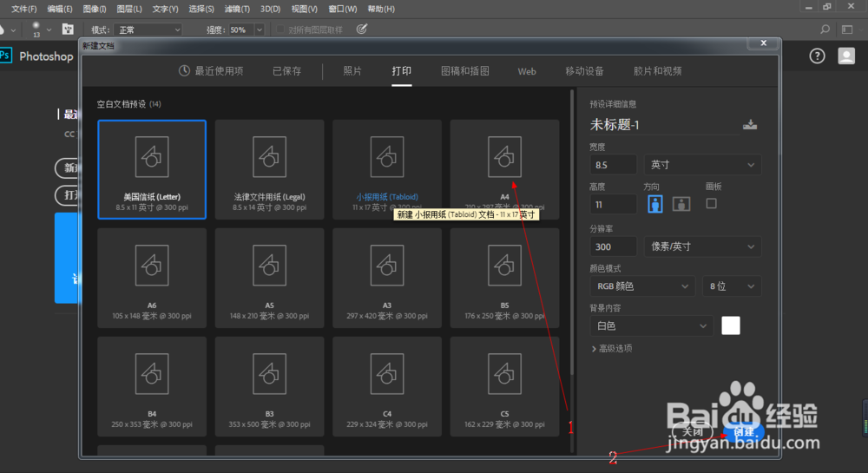The width and height of the screenshot is (868, 473).
Task: Open the user account avatar icon
Action: coord(845,56)
